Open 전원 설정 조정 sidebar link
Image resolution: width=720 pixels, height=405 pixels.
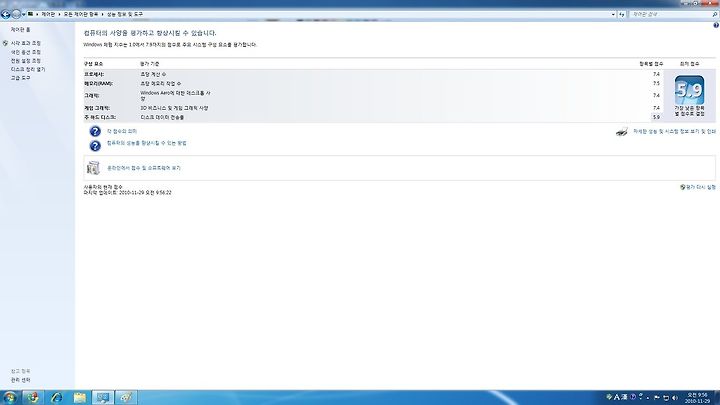(26, 61)
